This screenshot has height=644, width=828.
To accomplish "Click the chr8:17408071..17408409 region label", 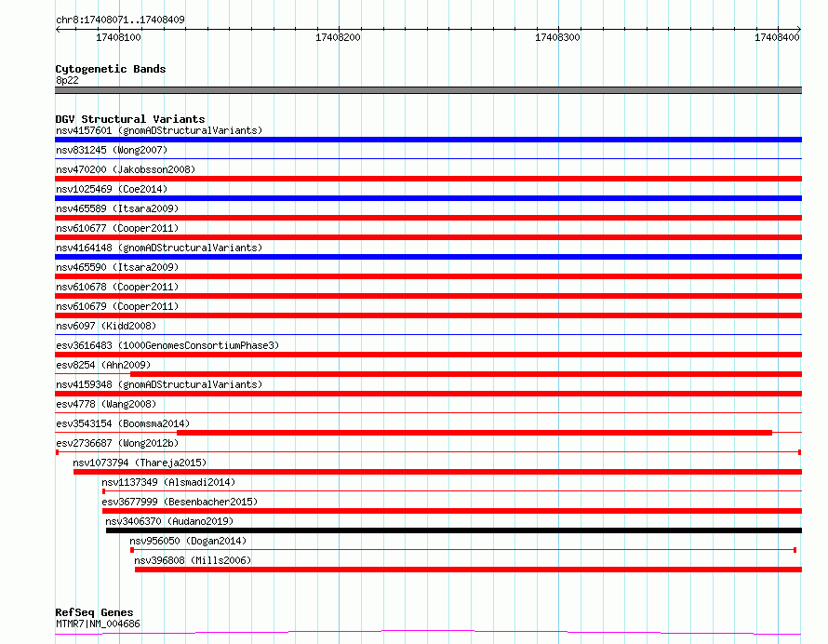I will click(120, 20).
